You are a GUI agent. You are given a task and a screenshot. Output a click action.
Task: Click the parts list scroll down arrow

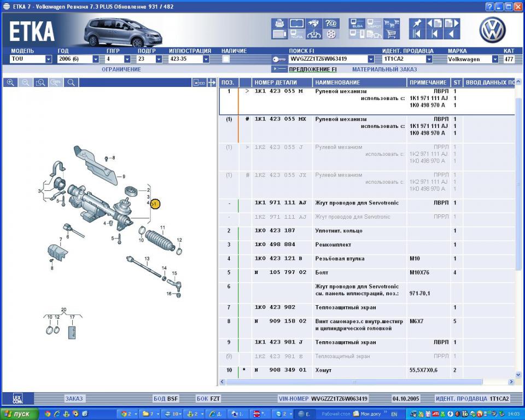518,375
